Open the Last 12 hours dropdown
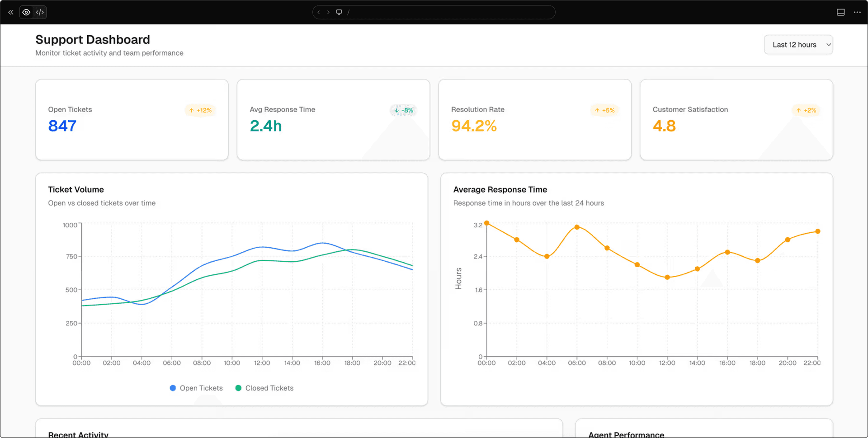 point(798,45)
